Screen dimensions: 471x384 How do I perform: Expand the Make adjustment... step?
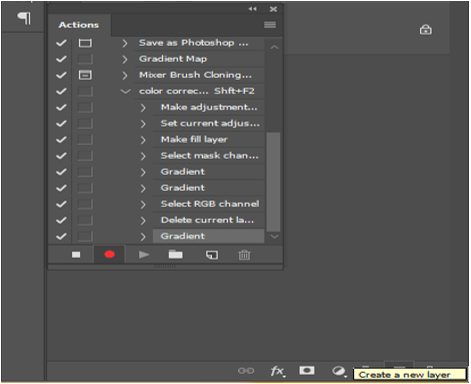pos(143,107)
